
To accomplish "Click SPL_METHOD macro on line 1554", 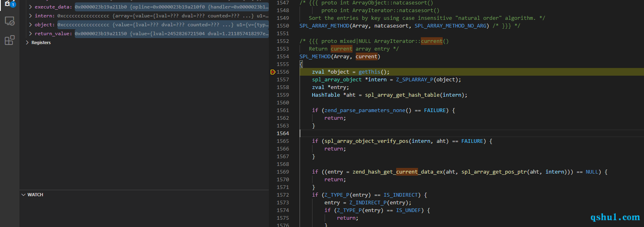I will pos(315,57).
